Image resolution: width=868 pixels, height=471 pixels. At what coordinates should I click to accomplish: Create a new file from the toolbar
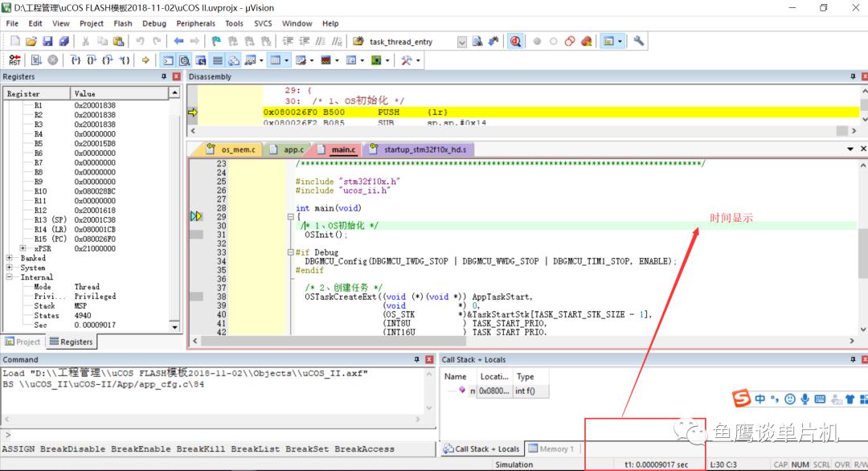pyautogui.click(x=15, y=41)
